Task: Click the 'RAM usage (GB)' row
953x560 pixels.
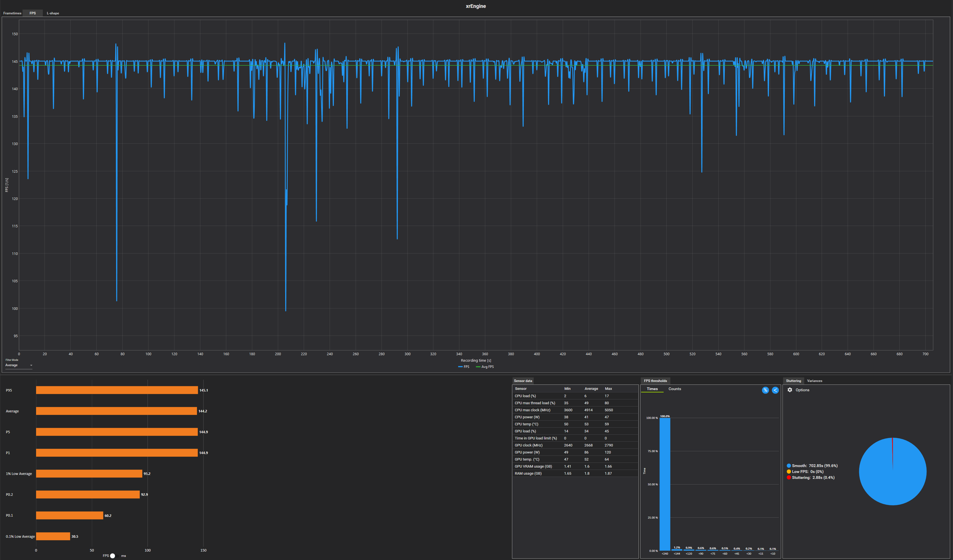Action: tap(575, 474)
